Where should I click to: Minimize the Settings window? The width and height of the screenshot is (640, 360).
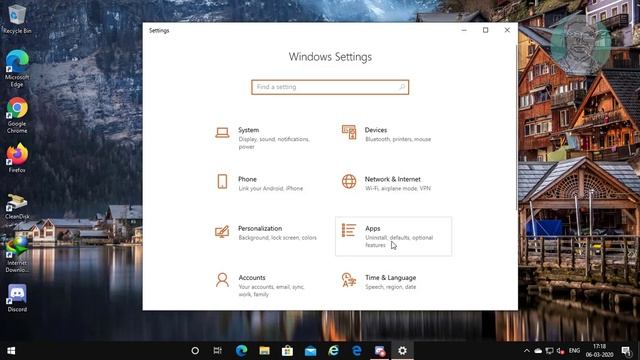(464, 30)
